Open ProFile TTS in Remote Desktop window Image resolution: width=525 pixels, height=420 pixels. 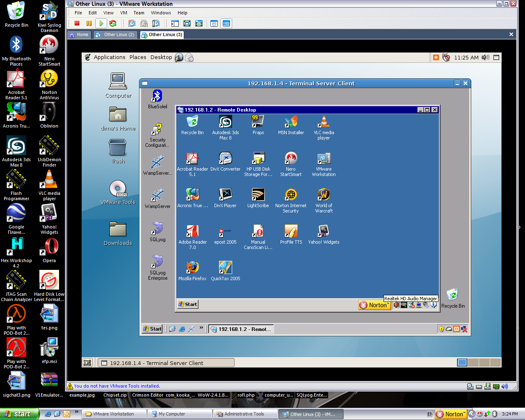coord(291,234)
